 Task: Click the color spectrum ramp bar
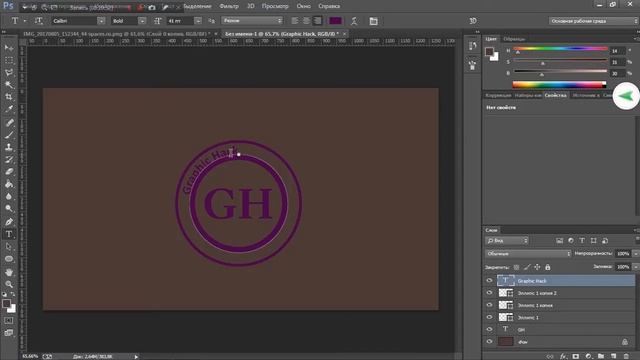point(559,84)
